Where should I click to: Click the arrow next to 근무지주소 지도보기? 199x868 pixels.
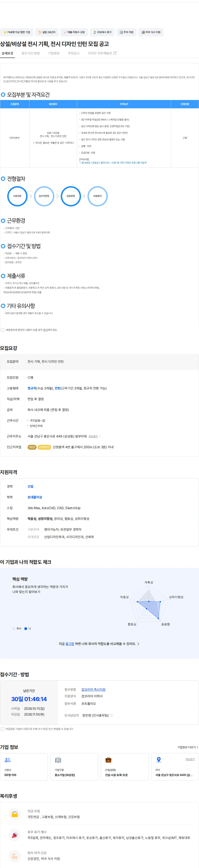point(100,436)
